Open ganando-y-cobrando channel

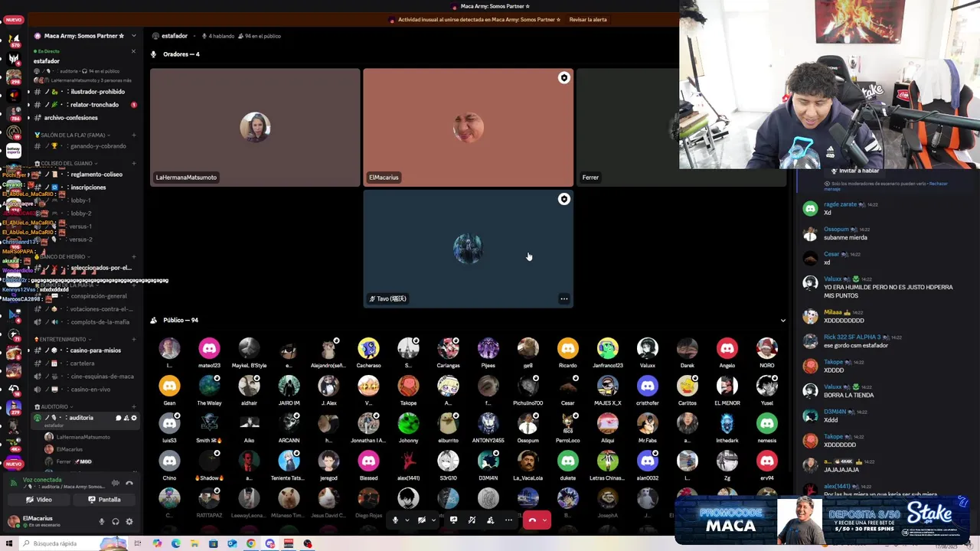86,146
